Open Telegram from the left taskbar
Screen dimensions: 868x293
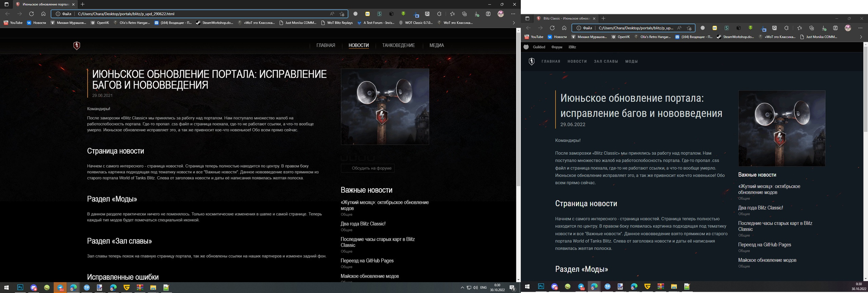tap(60, 288)
